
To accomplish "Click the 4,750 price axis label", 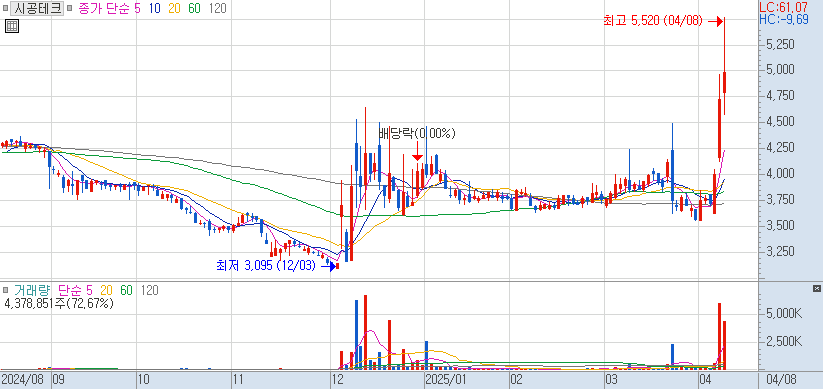I will tap(779, 96).
